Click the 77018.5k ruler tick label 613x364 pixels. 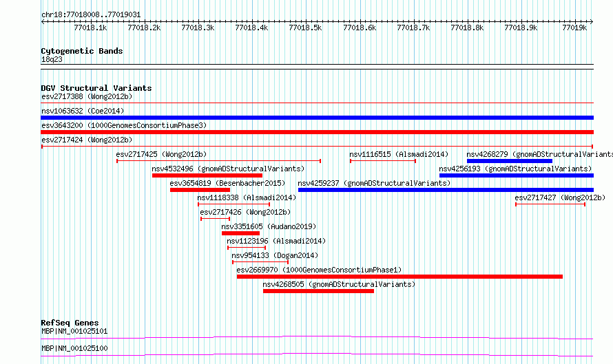click(305, 28)
